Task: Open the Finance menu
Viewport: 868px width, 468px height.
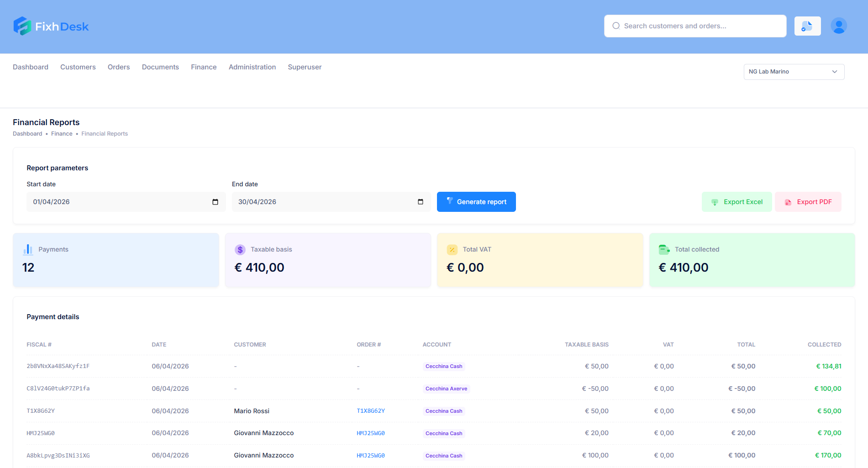Action: [204, 67]
